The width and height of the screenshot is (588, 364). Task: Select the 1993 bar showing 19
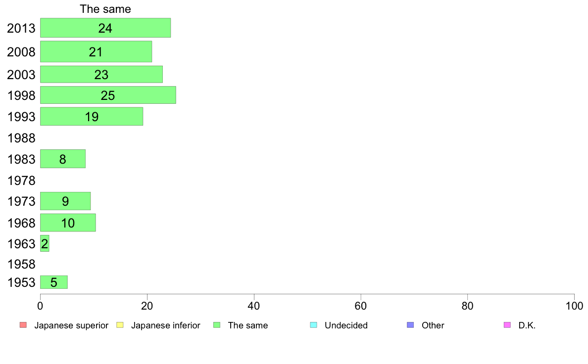coord(92,117)
